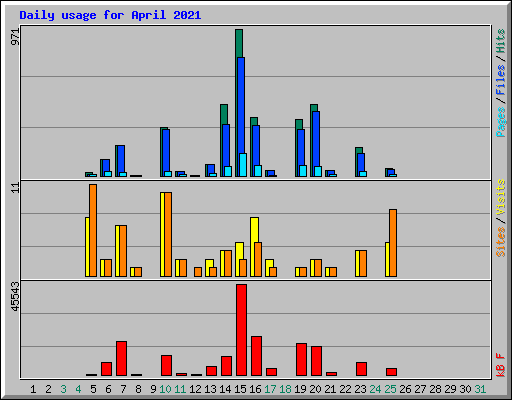Select the blue Files bar for day 16

pos(256,145)
